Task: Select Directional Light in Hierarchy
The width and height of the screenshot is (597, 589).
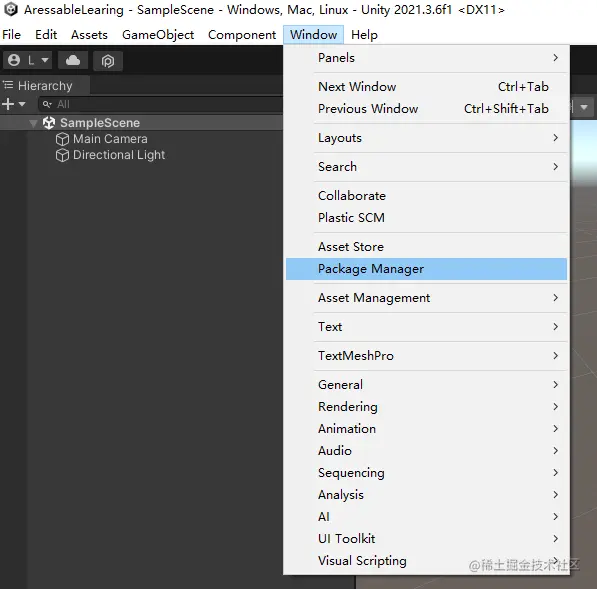Action: click(x=119, y=155)
